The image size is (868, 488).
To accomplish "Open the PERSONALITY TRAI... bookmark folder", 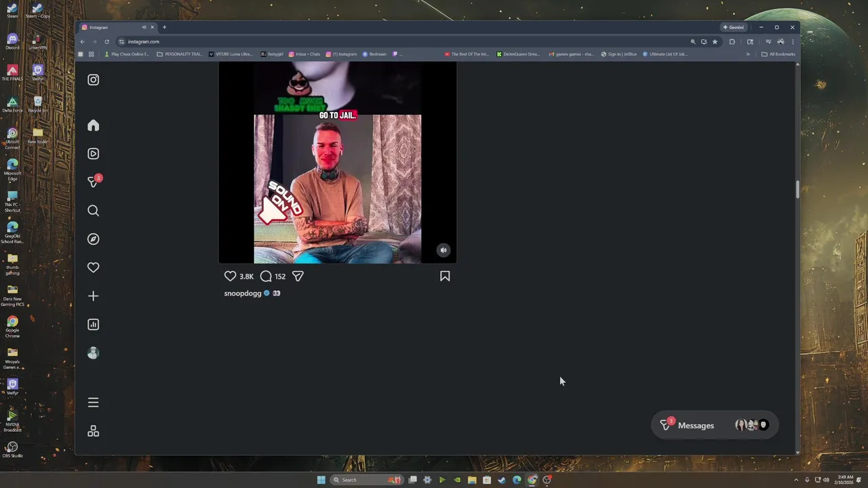I will click(x=180, y=54).
